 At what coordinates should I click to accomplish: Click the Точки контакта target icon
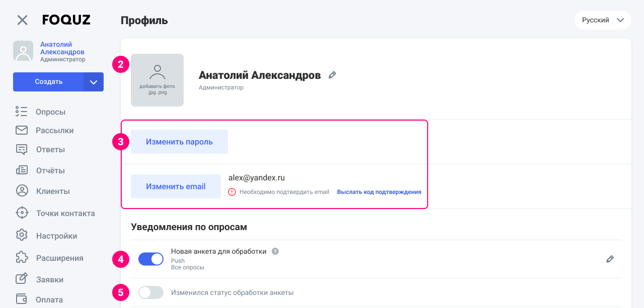(21, 213)
